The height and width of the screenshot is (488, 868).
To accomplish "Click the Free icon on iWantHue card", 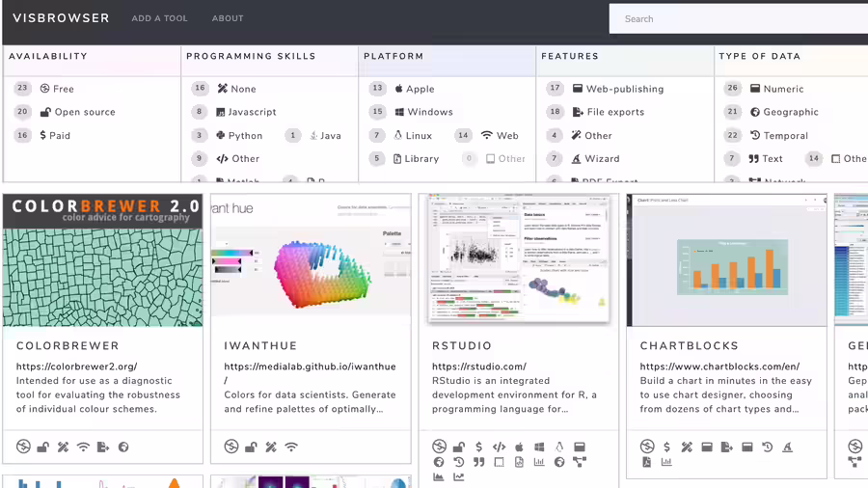I will [231, 447].
